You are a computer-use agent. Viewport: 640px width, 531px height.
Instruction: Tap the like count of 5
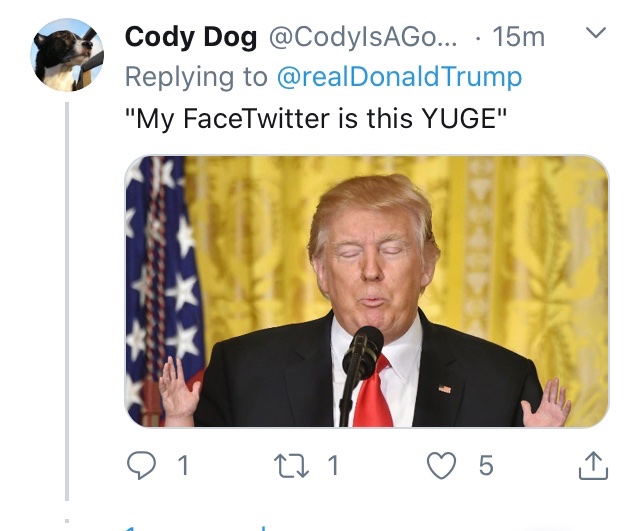(x=485, y=465)
